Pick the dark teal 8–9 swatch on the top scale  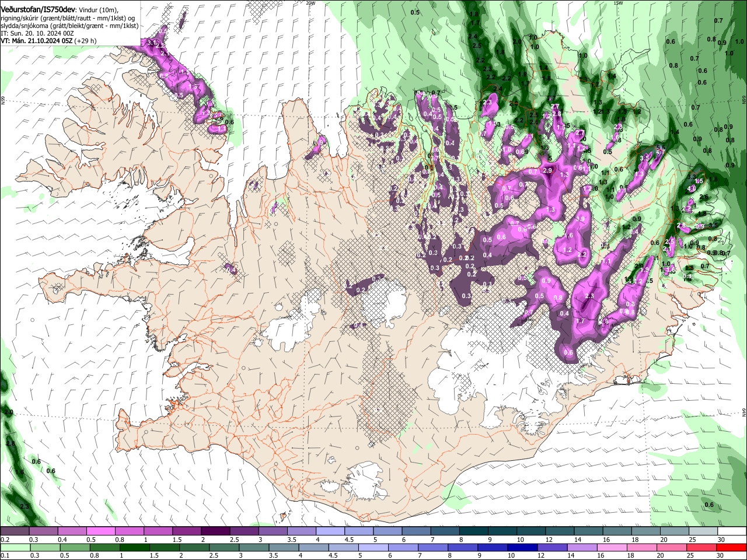click(x=473, y=531)
